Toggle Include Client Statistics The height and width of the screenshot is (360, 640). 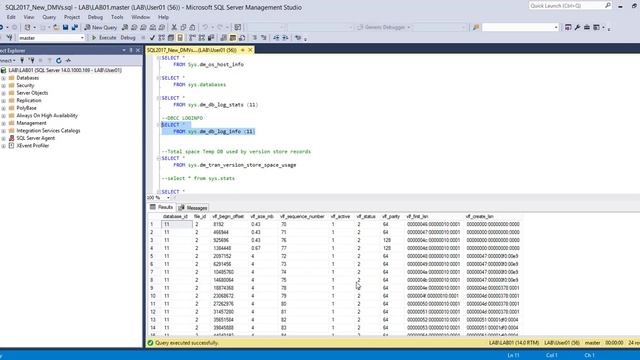click(x=211, y=38)
